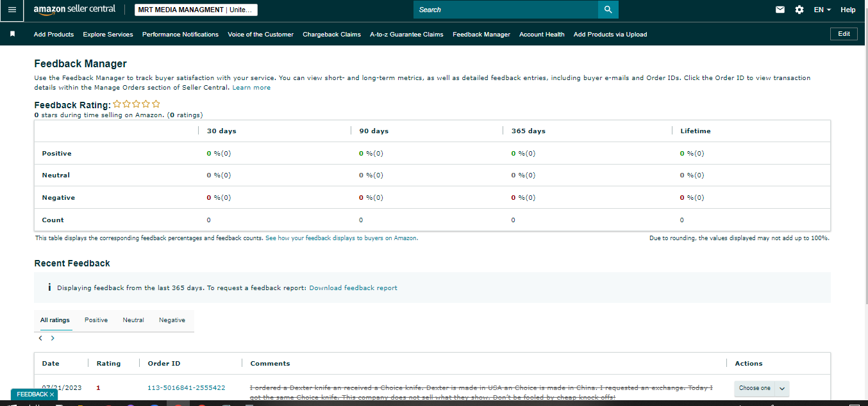Open the mail messages icon
Viewport: 868px width, 406px height.
(x=780, y=10)
